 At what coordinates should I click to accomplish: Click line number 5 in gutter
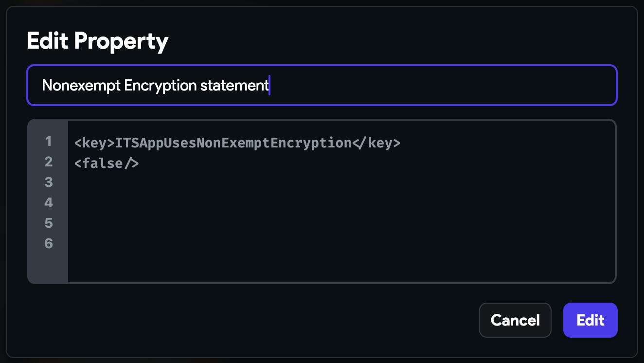48,223
